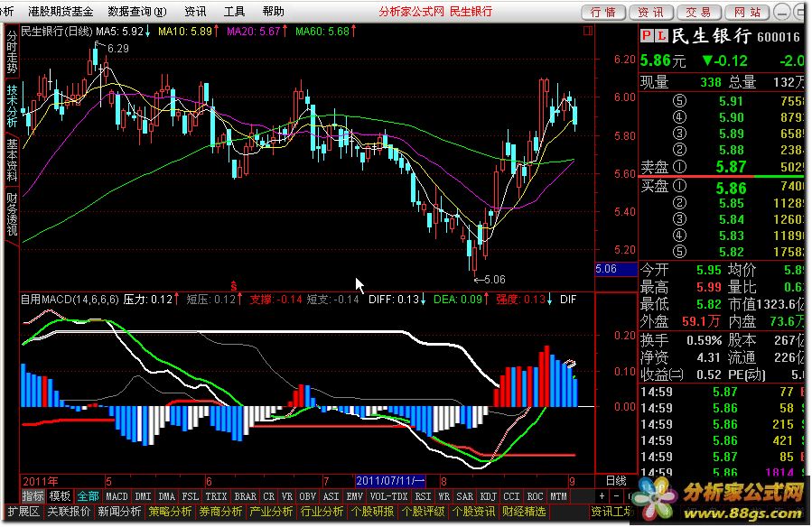
Task: Click the 行情 top button
Action: pos(603,12)
